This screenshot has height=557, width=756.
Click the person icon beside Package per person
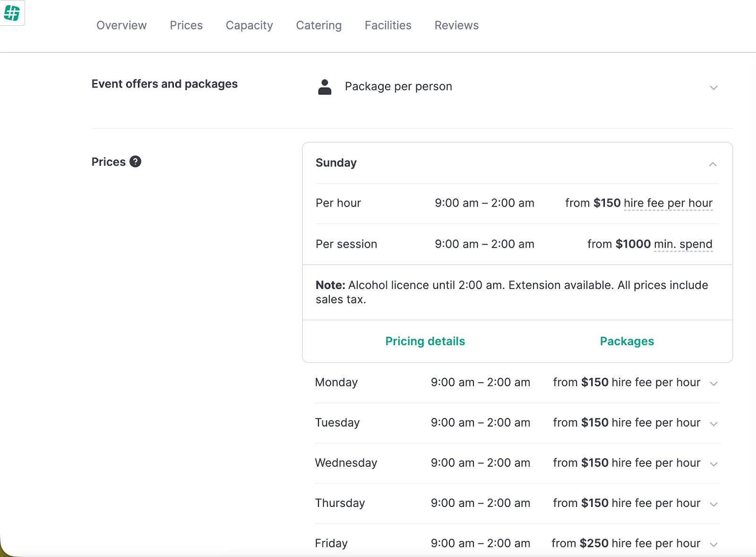[325, 87]
